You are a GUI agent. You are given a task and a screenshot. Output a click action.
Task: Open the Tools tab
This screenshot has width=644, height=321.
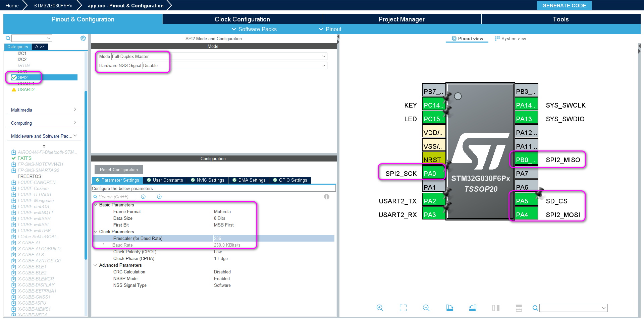(x=561, y=19)
